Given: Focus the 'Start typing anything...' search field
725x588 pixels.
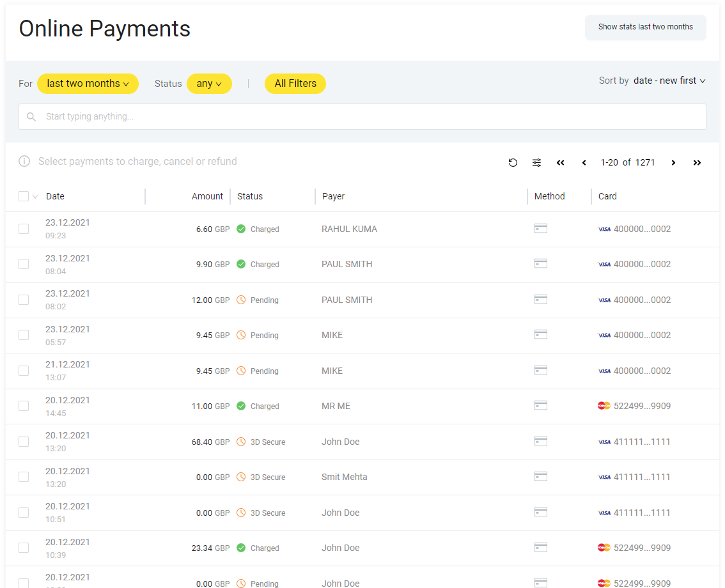Looking at the screenshot, I should (x=362, y=116).
